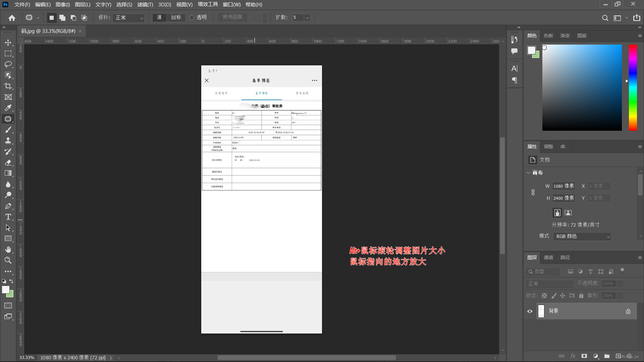Enable Lock transparent pixels
Image resolution: width=644 pixels, height=362 pixels.
pos(544,296)
